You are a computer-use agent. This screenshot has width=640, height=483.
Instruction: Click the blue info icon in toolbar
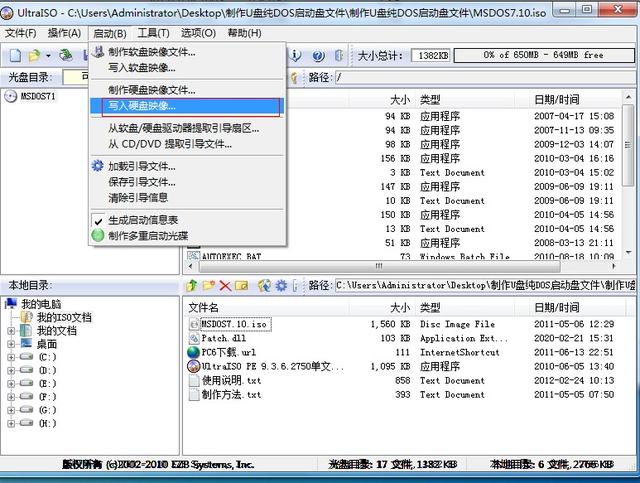click(x=295, y=55)
